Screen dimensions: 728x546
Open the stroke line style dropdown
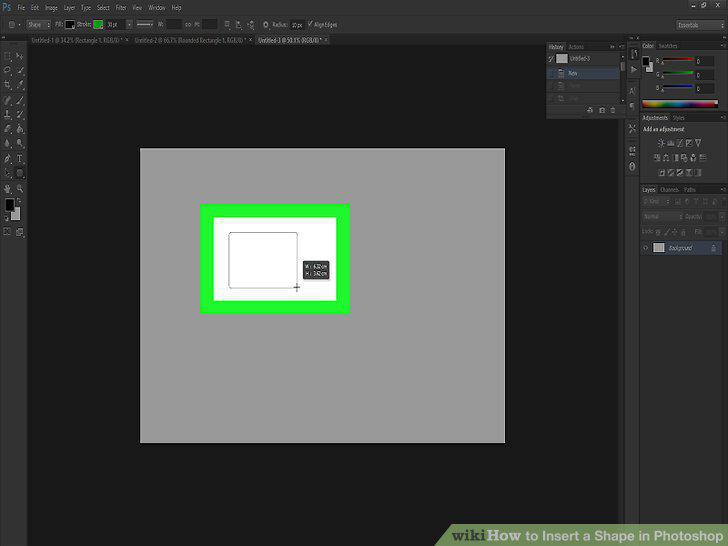click(x=145, y=25)
